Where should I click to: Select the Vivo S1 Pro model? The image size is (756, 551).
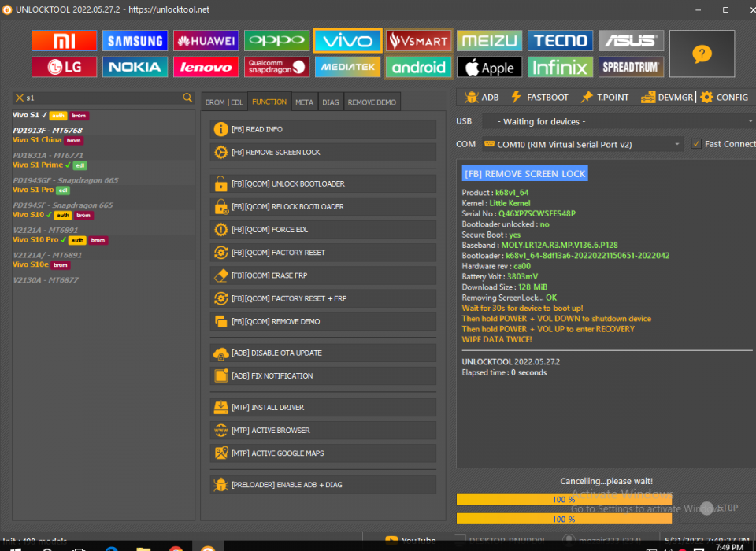[x=103, y=198]
